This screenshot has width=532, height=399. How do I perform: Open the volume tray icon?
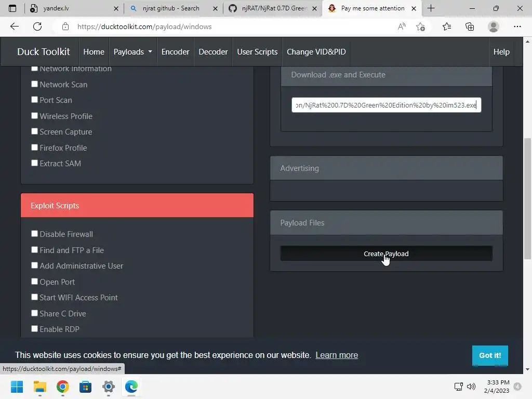(x=471, y=387)
